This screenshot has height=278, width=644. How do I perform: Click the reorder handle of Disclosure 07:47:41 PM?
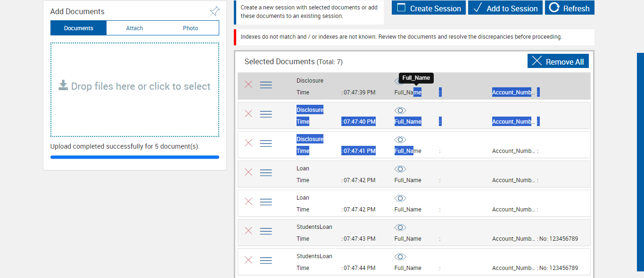pos(266,143)
